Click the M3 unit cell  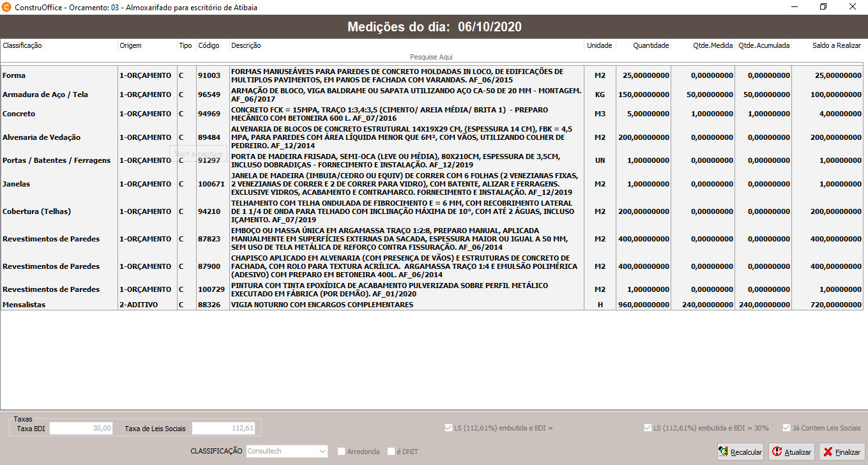pyautogui.click(x=600, y=114)
